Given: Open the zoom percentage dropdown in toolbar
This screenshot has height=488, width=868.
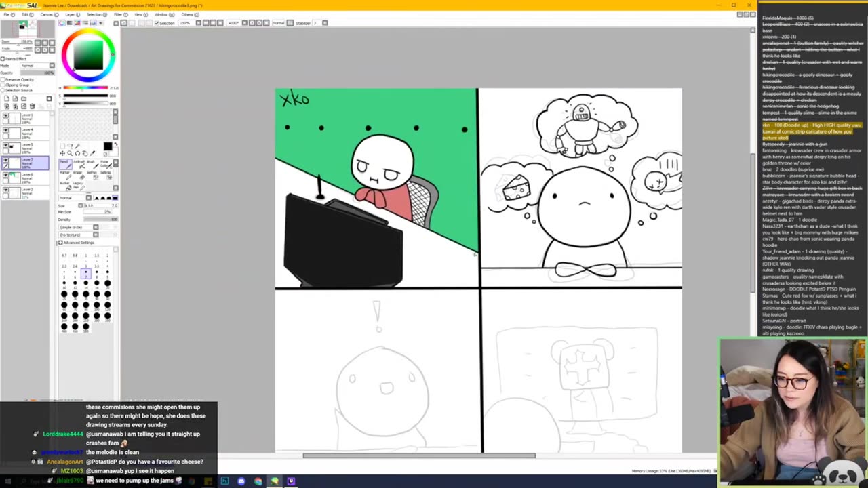Looking at the screenshot, I should point(198,23).
